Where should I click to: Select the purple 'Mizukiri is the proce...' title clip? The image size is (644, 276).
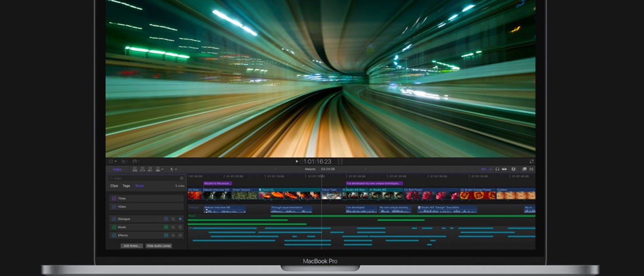click(x=218, y=183)
